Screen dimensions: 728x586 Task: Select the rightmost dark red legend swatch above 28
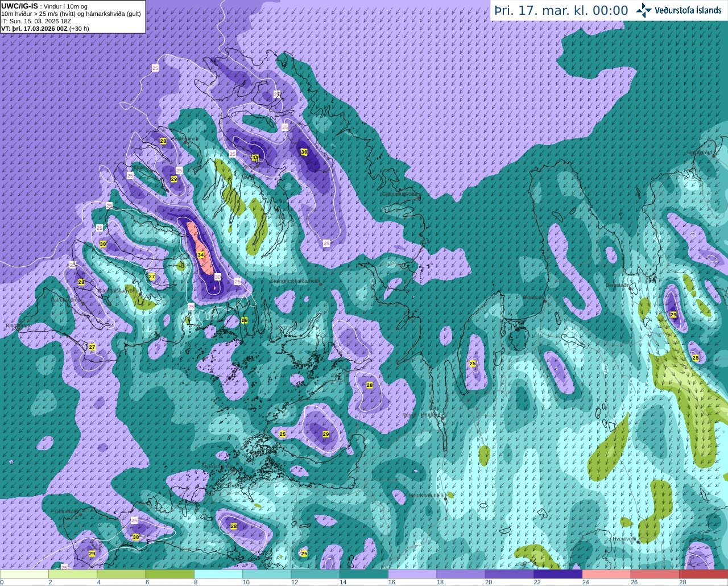(x=704, y=574)
